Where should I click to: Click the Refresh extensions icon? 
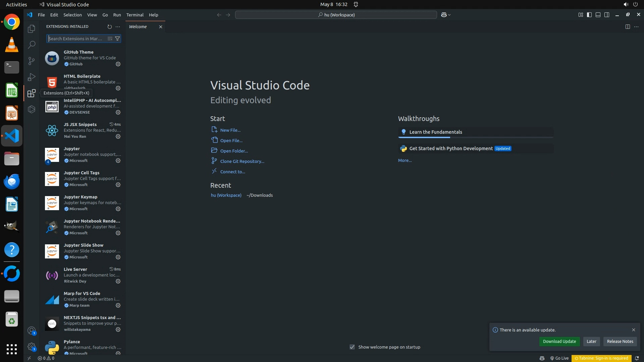(109, 26)
